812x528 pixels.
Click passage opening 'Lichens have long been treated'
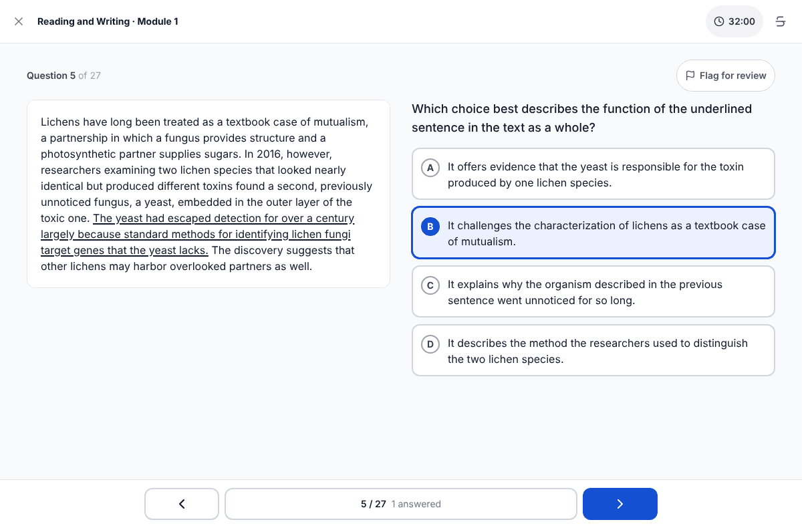pos(116,122)
